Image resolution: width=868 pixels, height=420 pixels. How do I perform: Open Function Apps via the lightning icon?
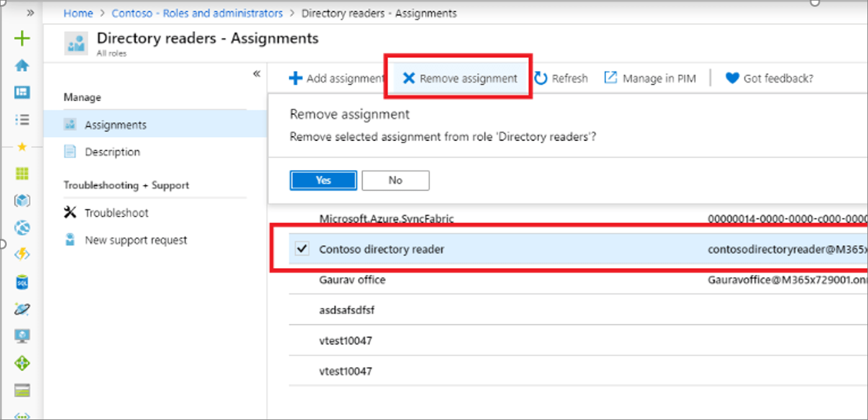click(22, 254)
